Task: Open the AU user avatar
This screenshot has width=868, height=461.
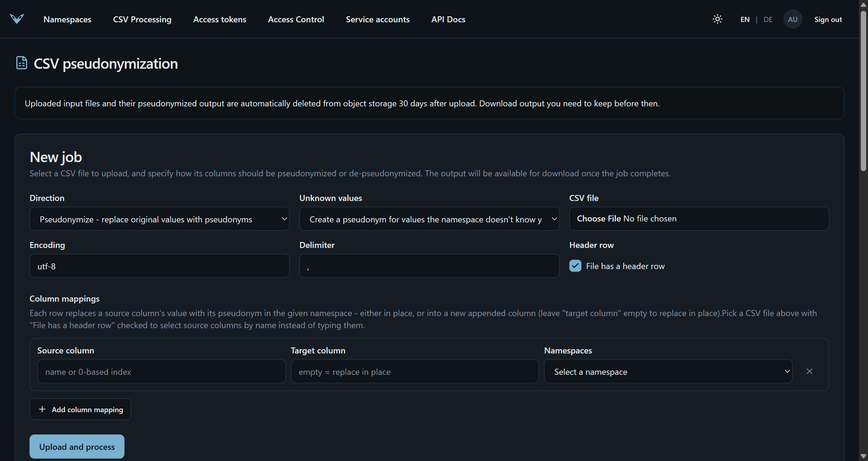Action: (x=793, y=19)
